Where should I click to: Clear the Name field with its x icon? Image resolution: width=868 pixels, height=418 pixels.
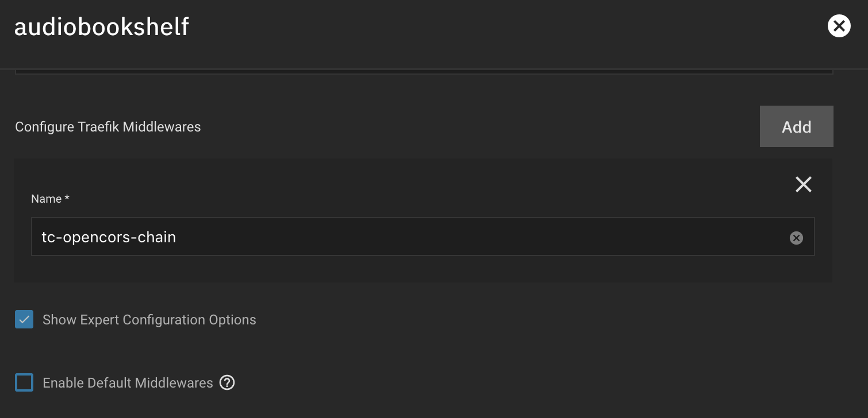click(x=796, y=238)
